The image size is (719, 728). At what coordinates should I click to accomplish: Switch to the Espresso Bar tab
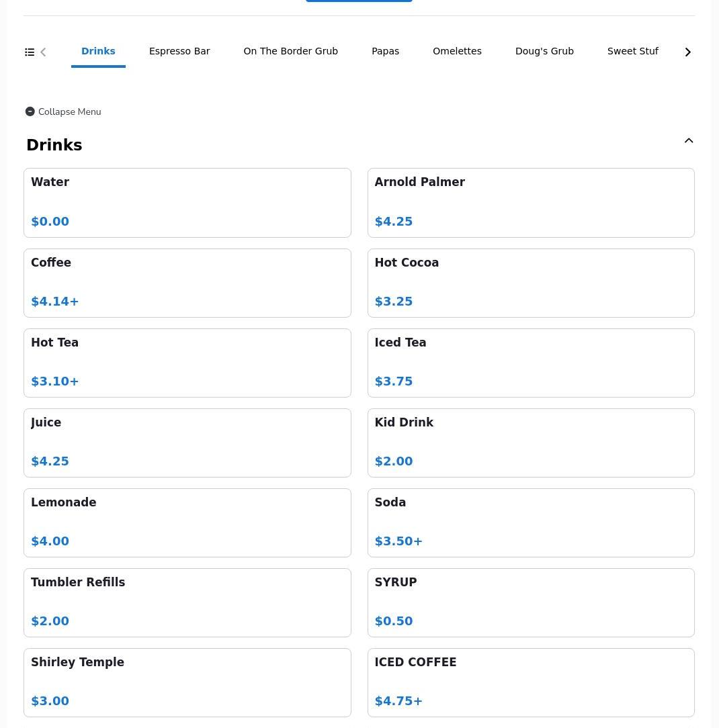click(179, 52)
